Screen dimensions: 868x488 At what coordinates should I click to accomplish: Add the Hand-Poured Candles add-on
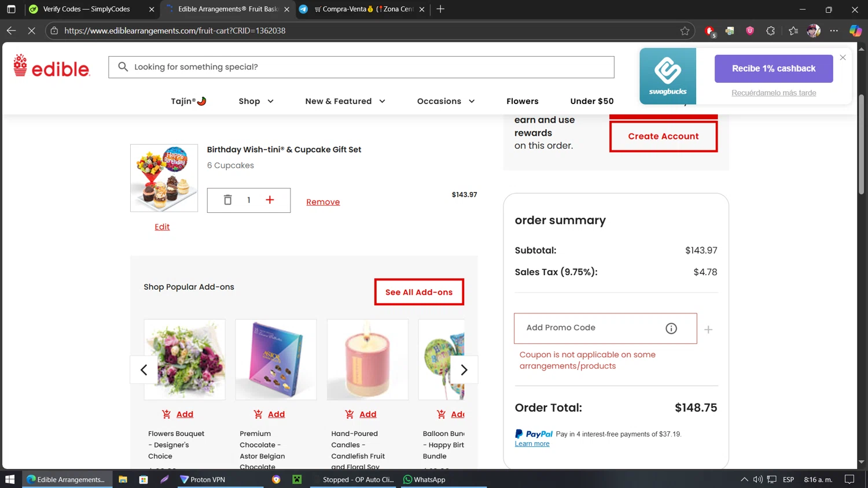point(361,415)
